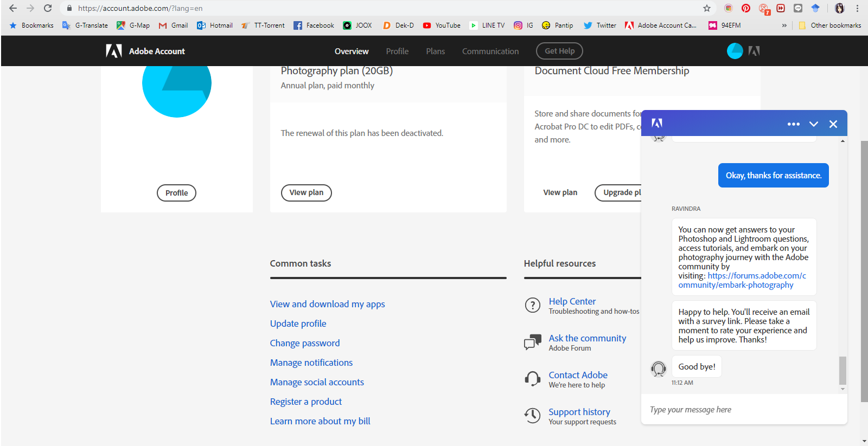Open the Gmail bookmark
Image resolution: width=868 pixels, height=446 pixels.
[x=173, y=25]
